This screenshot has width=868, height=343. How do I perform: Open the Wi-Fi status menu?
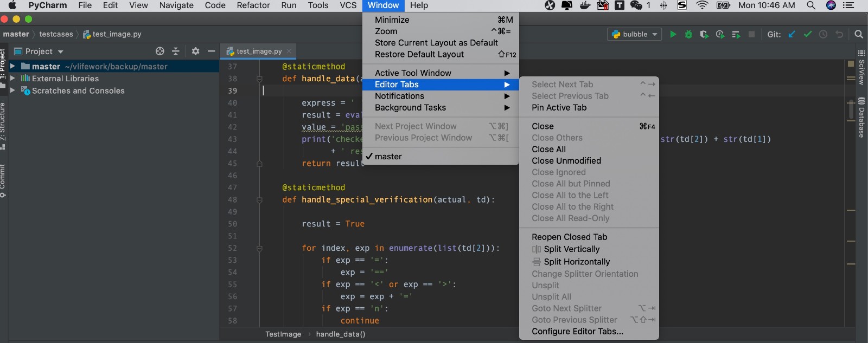tap(703, 5)
